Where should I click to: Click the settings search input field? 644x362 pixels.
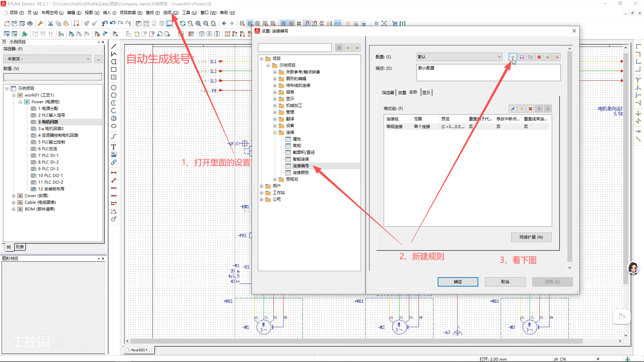[x=295, y=48]
